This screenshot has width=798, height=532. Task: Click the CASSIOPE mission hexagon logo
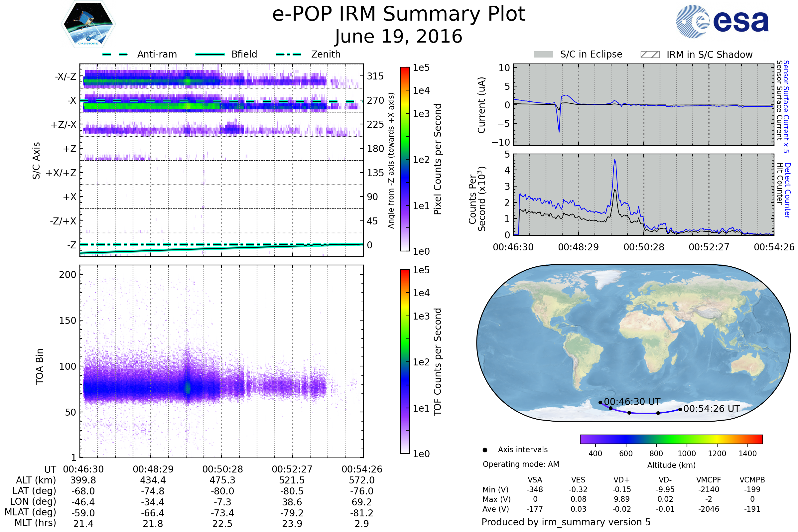coord(88,24)
